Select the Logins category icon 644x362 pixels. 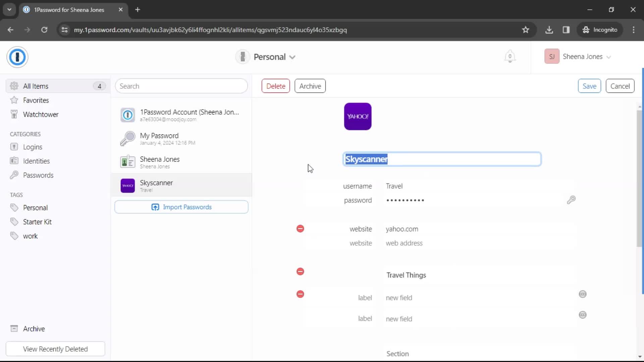(14, 147)
